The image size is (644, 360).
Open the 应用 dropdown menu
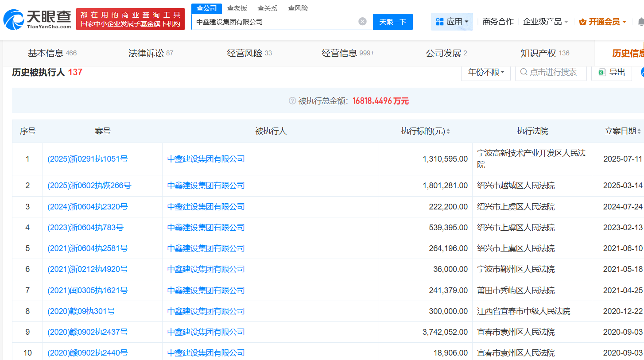click(x=452, y=22)
